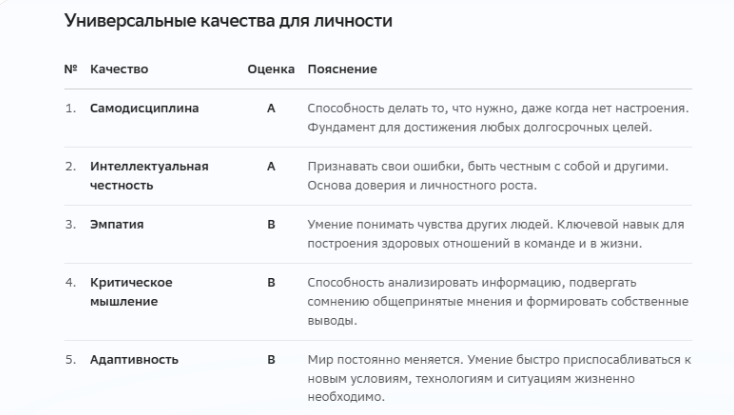734x415 pixels.
Task: Click the Оценка column header
Action: [271, 69]
